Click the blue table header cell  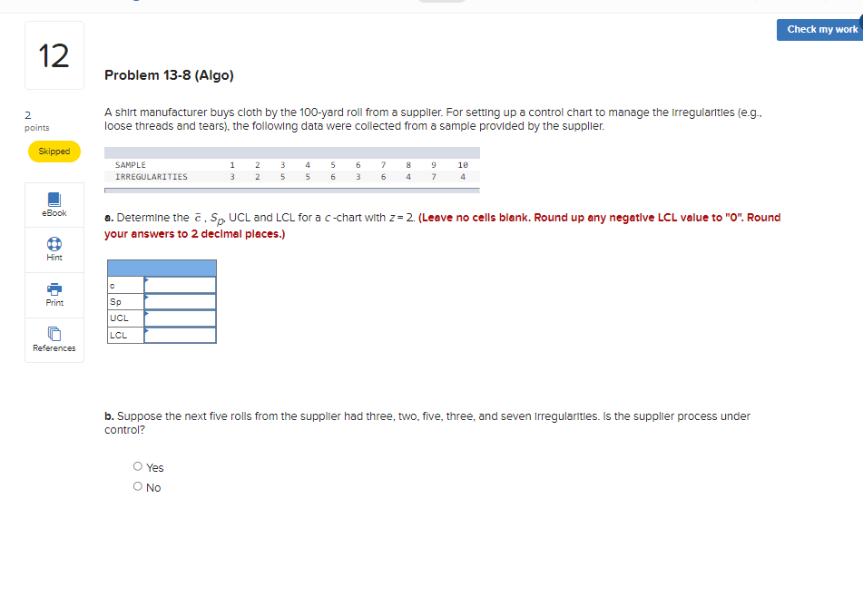tap(162, 267)
